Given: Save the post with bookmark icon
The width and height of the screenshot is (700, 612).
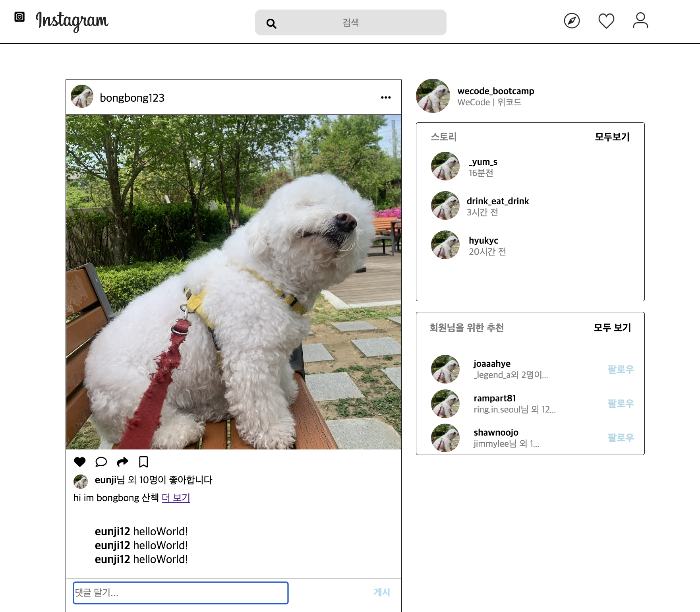Looking at the screenshot, I should coord(143,462).
